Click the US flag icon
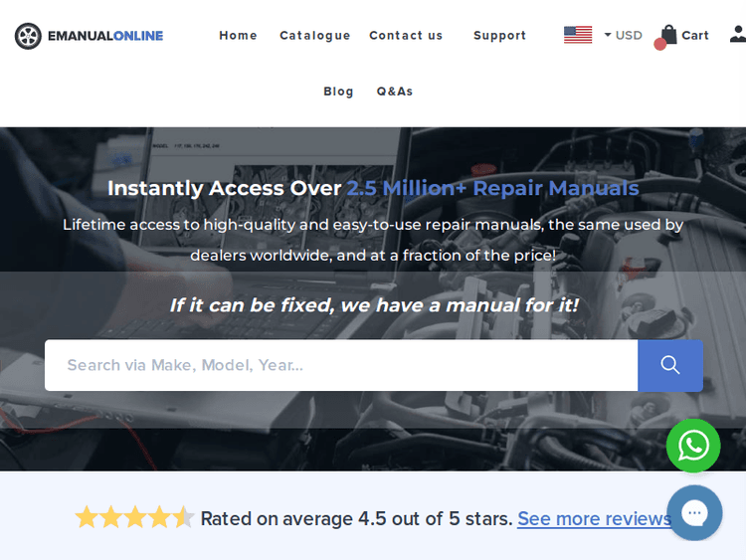Image resolution: width=746 pixels, height=560 pixels. click(577, 35)
